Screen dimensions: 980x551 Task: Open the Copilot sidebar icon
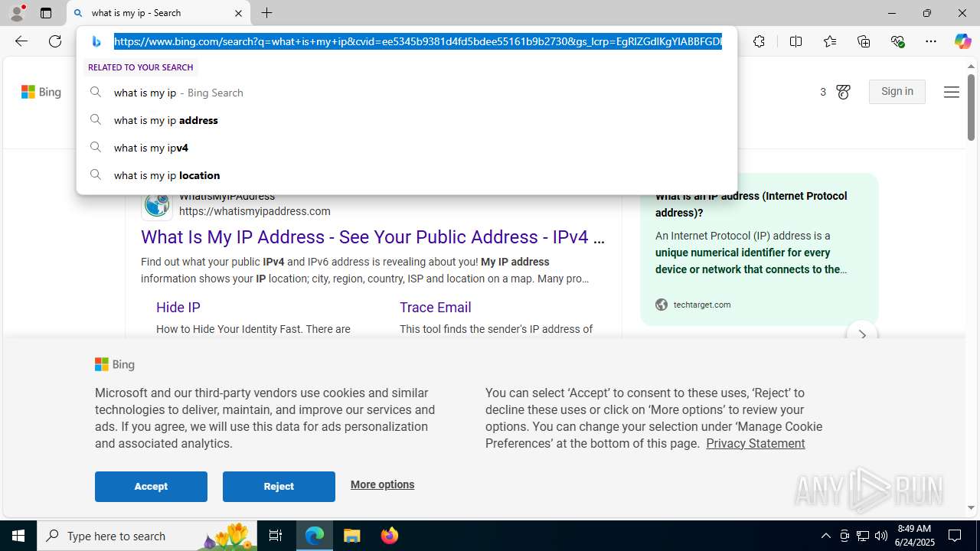pyautogui.click(x=962, y=41)
